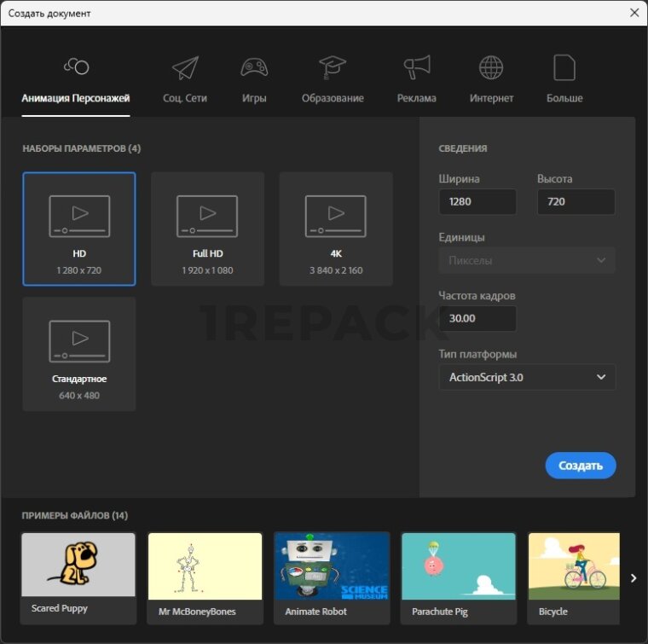Select the Анимация Персонажей tab

pos(75,98)
